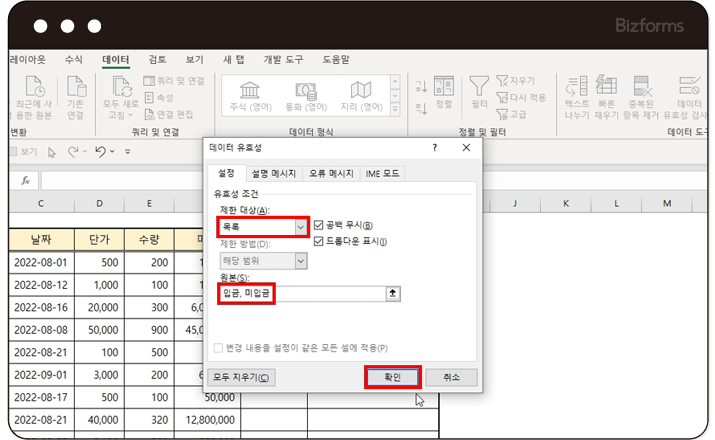The image size is (715, 440).
Task: Click cell with date 2022-08-16
Action: click(41, 308)
